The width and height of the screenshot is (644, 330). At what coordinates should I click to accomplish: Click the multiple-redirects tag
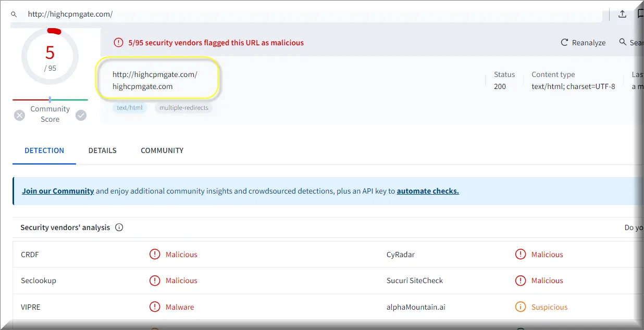(x=183, y=108)
